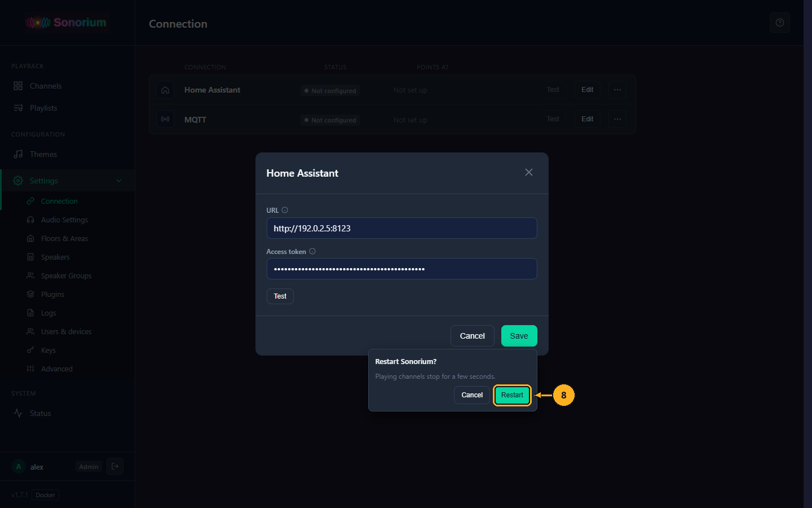The height and width of the screenshot is (508, 812).
Task: Open the help icon in top-right header
Action: pos(780,23)
